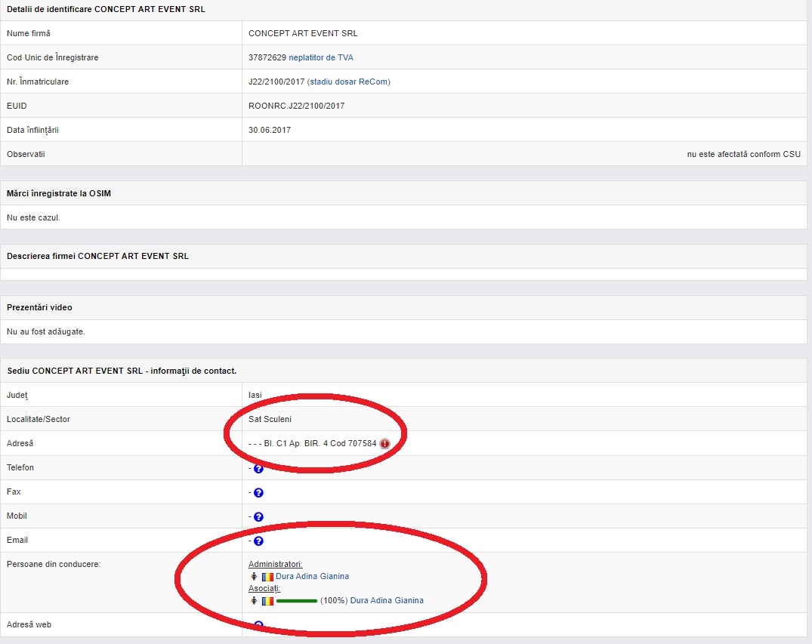
Task: Click the 'Nr. Înmatriculare' label
Action: click(38, 82)
